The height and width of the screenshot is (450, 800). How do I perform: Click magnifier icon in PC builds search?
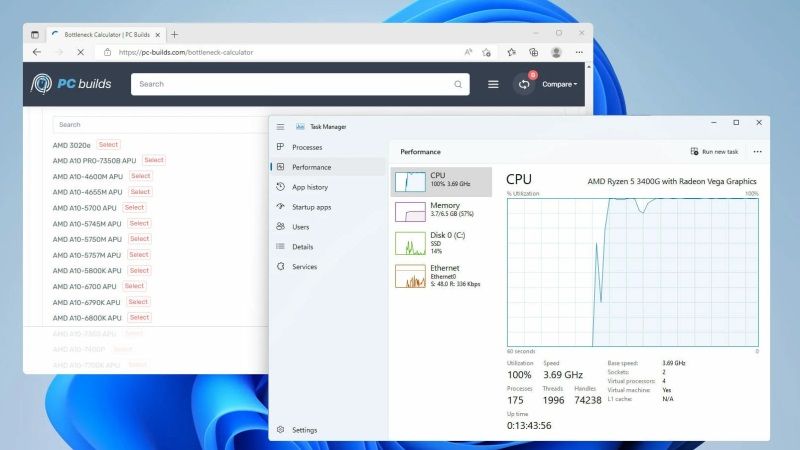pos(458,84)
